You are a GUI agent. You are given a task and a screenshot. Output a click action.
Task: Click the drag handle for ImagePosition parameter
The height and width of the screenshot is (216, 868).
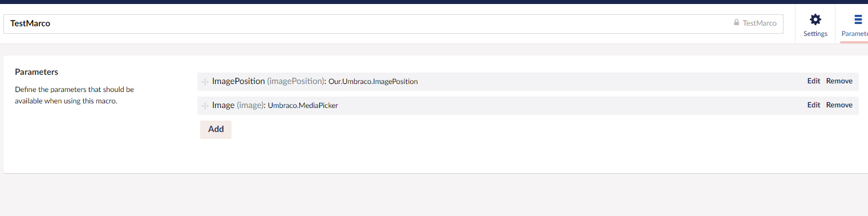click(x=205, y=82)
